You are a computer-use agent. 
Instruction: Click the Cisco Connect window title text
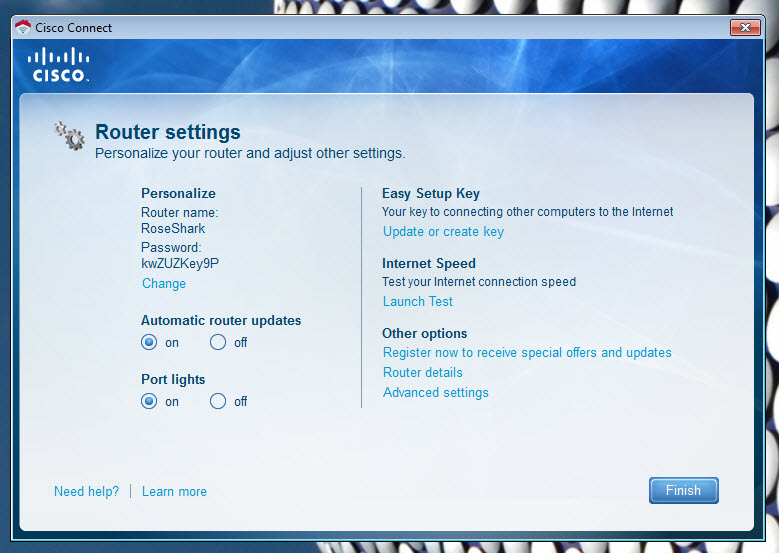pyautogui.click(x=74, y=28)
